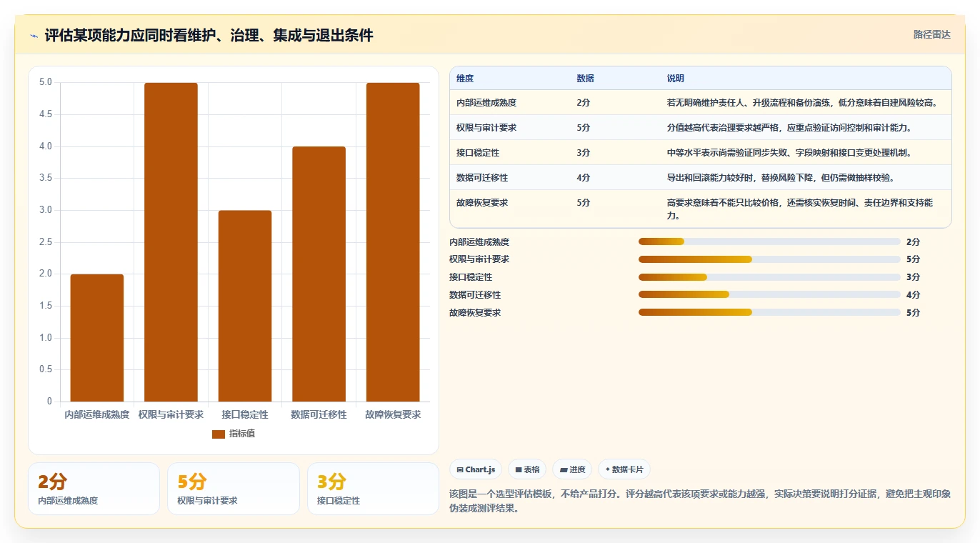Click the 数据可迁移性 label on the chart axis
Screen dimensions: 980x543
[319, 414]
